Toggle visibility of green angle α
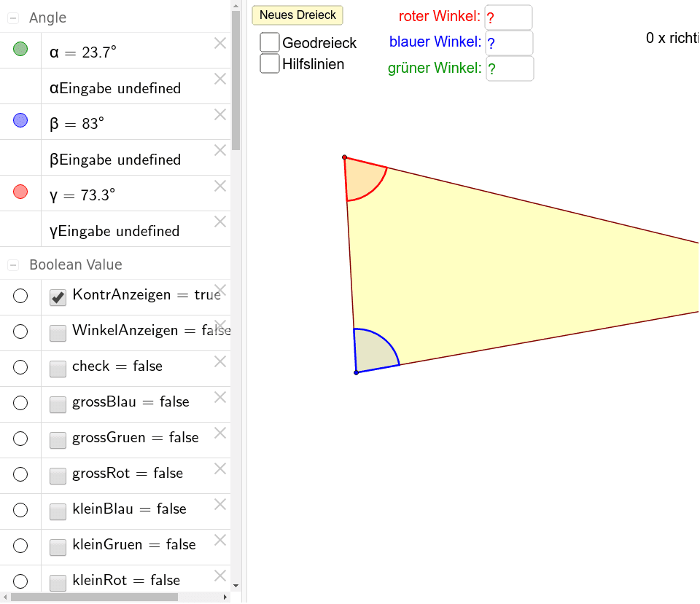This screenshot has height=604, width=700. (x=20, y=49)
